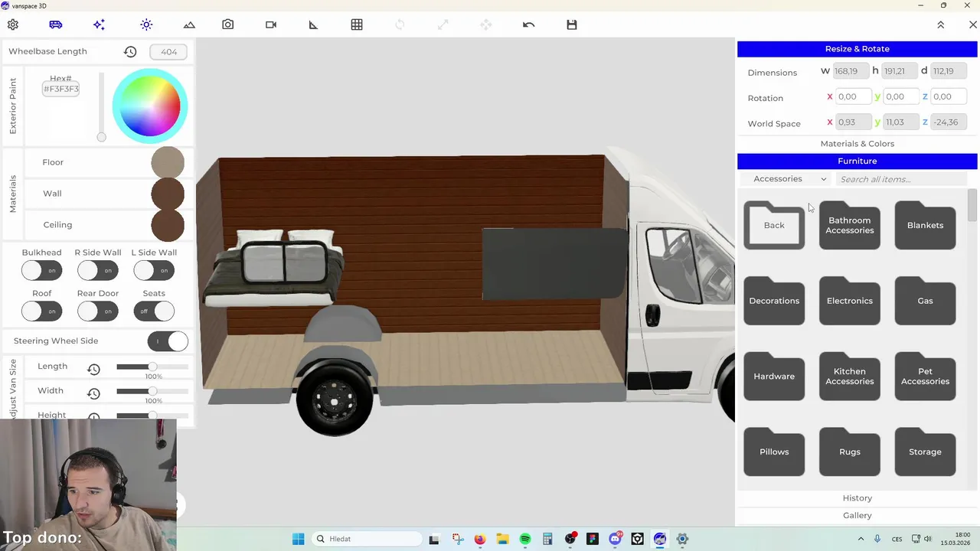
Task: Show hidden system tray icons
Action: coord(861,539)
